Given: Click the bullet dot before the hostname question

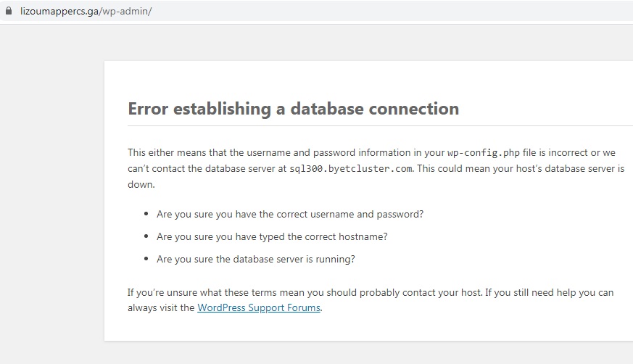Looking at the screenshot, I should coord(146,236).
